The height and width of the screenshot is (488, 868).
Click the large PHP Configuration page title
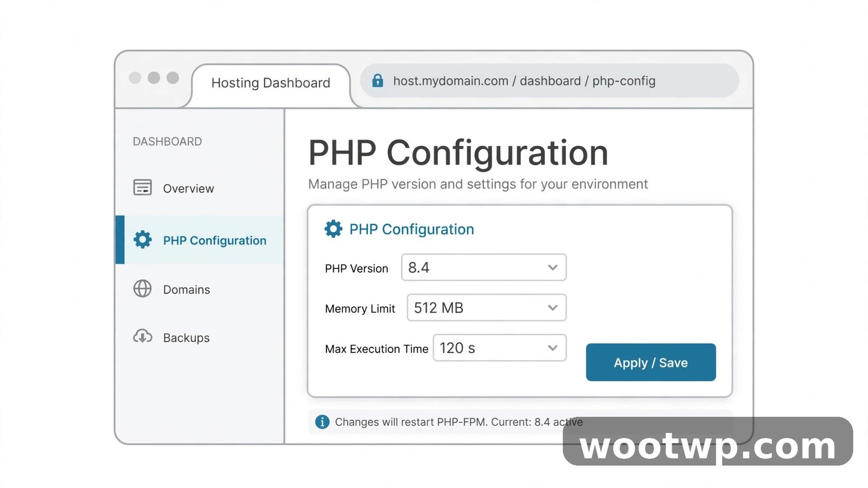pyautogui.click(x=458, y=153)
